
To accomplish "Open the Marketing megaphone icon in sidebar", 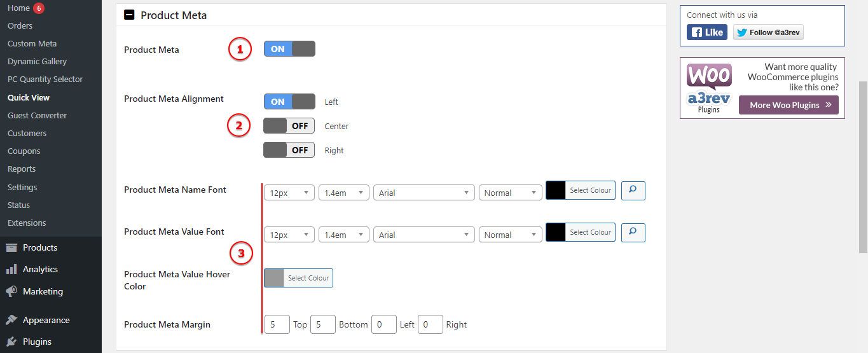I will click(11, 292).
